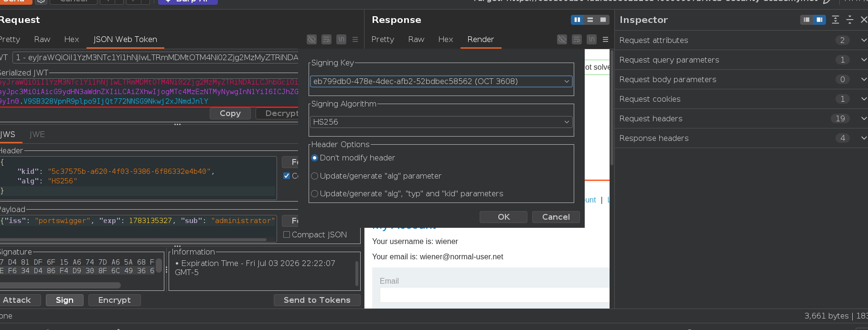Screen dimensions: 868x330
Task: Click the Sign button
Action: pos(64,300)
